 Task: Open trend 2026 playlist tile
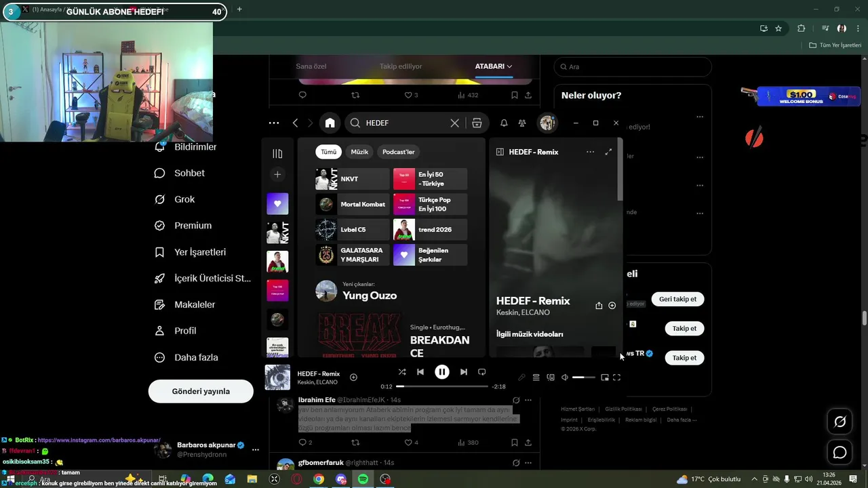[x=430, y=230]
